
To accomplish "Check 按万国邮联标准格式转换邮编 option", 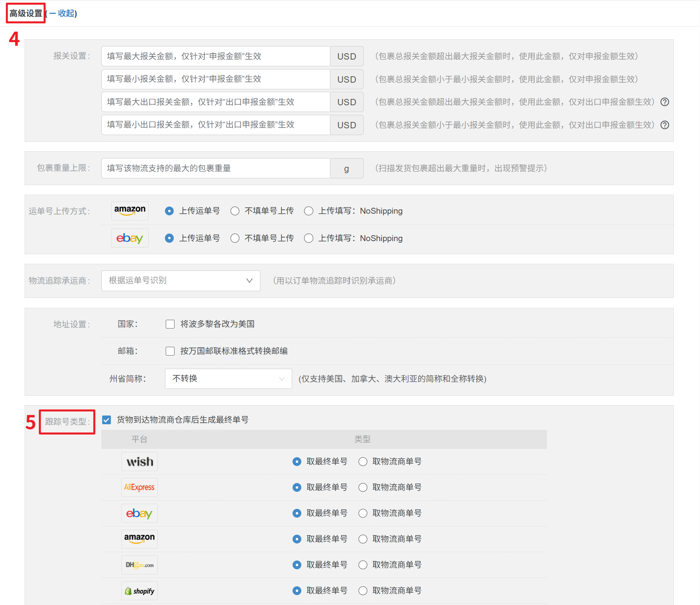I will (170, 351).
